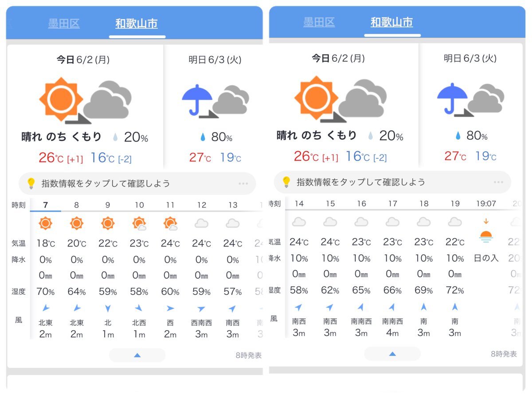
Task: Tap the cloud icon at 12 o'clock
Action: (202, 223)
